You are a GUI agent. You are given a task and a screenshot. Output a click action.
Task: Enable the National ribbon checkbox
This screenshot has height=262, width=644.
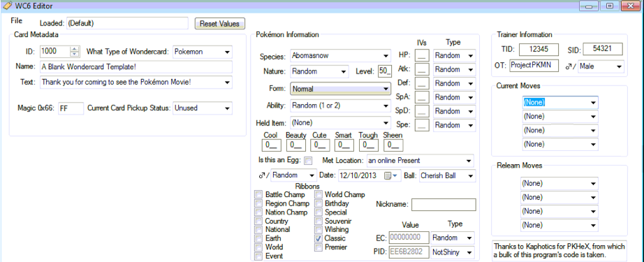(x=258, y=230)
